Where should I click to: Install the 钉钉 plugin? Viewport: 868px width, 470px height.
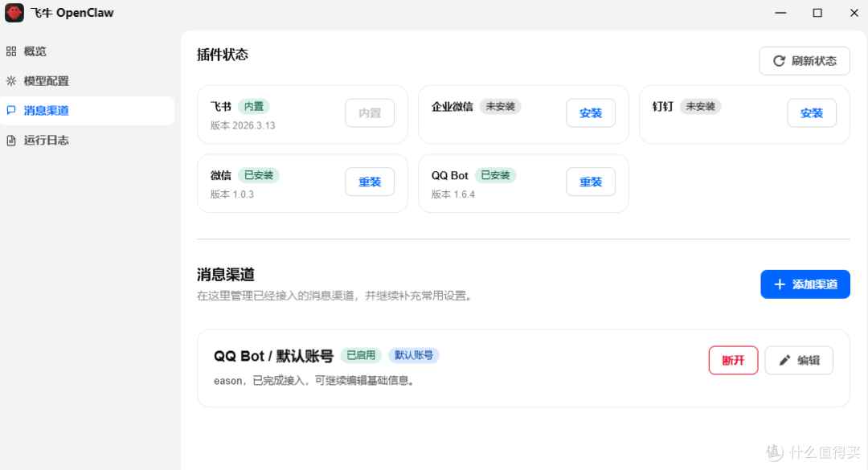click(812, 113)
